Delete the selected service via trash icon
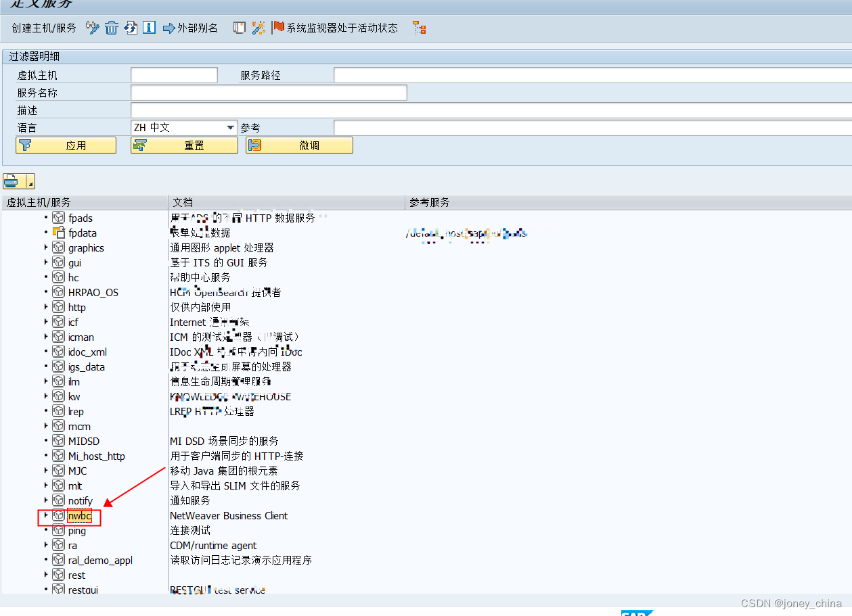The height and width of the screenshot is (616, 852). [111, 28]
